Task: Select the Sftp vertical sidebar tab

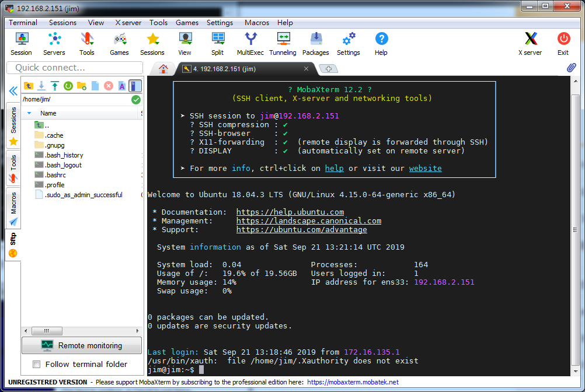Action: pos(13,245)
